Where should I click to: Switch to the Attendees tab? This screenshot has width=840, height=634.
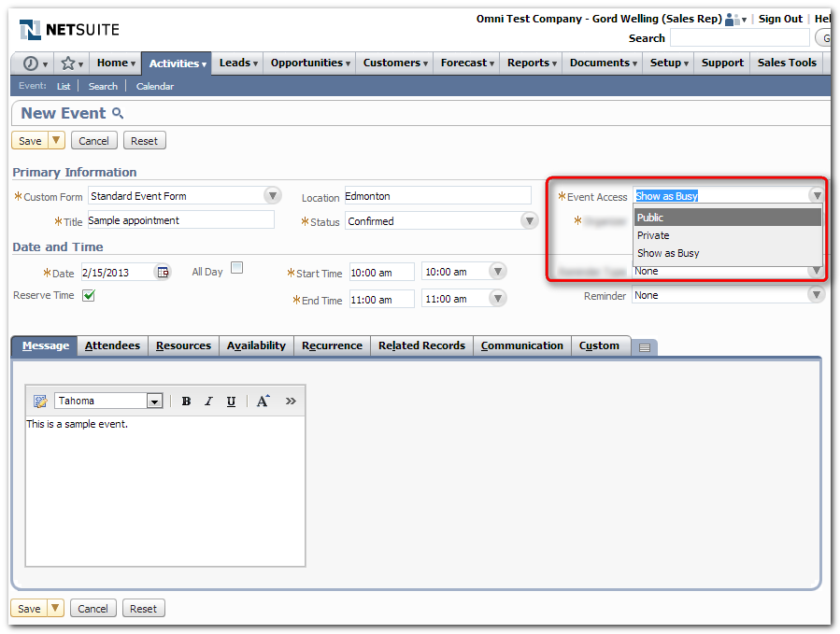coord(112,345)
